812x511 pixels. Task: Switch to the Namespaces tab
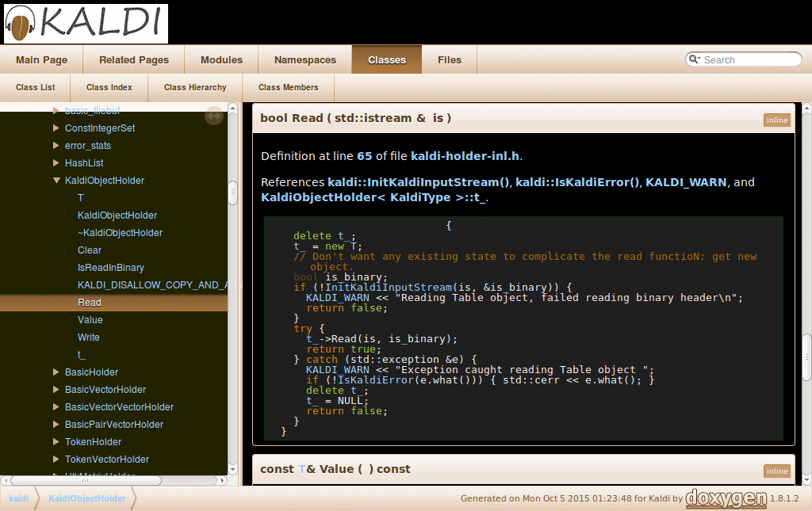[304, 59]
